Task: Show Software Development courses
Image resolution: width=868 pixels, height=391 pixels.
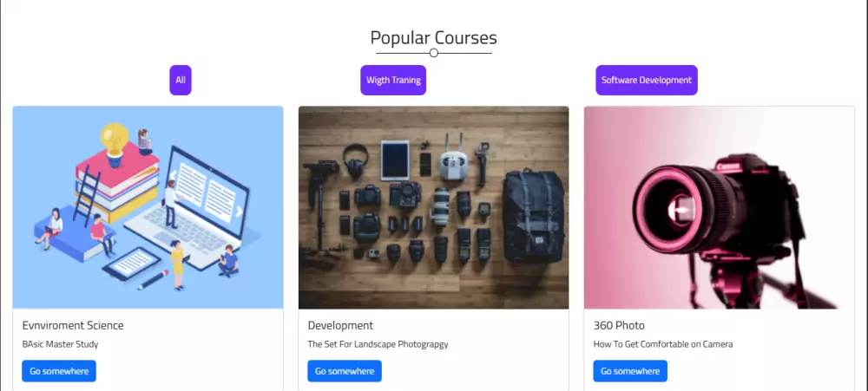Action: [647, 80]
